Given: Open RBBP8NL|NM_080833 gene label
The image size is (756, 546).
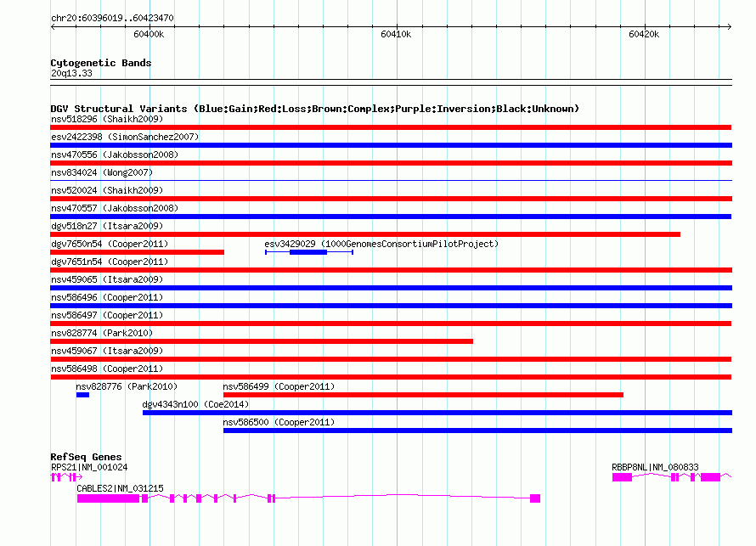Looking at the screenshot, I should tap(655, 467).
